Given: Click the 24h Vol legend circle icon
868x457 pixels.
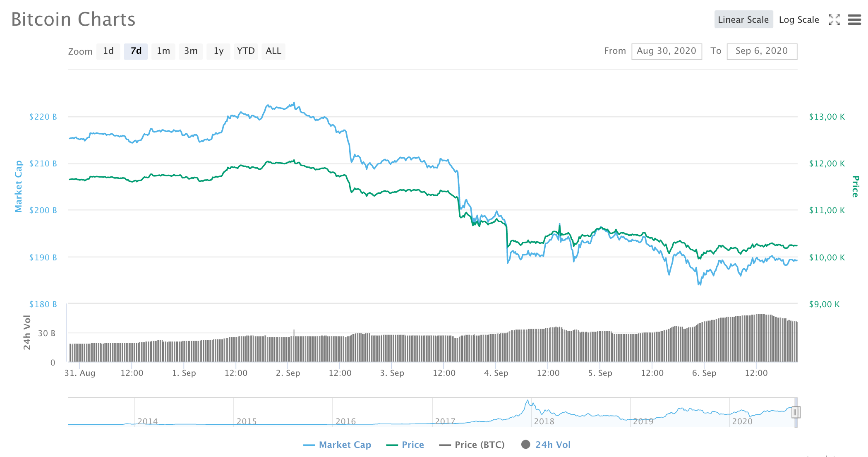Looking at the screenshot, I should (525, 445).
